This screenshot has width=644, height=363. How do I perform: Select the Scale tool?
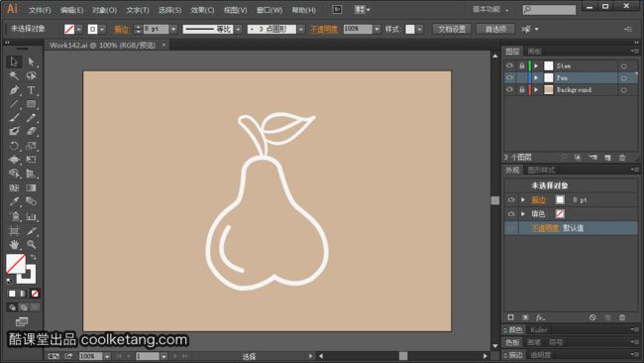(32, 146)
